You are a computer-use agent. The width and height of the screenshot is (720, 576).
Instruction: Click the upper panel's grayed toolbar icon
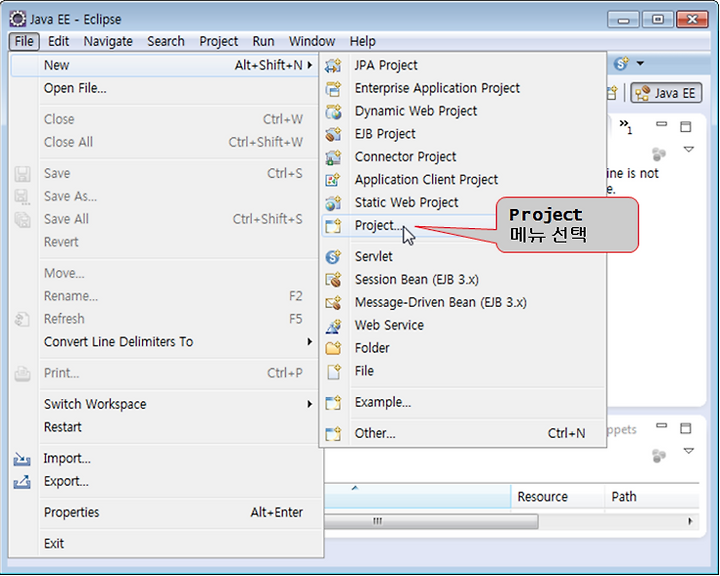659,154
